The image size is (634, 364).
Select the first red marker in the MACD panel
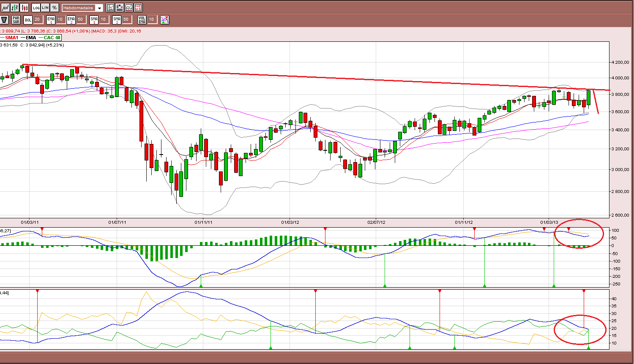coord(42,229)
